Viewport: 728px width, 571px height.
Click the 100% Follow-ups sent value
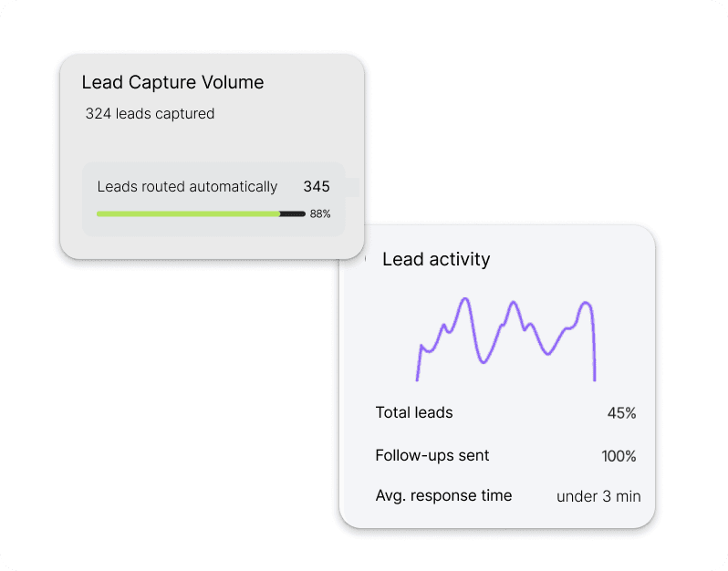[x=619, y=456]
